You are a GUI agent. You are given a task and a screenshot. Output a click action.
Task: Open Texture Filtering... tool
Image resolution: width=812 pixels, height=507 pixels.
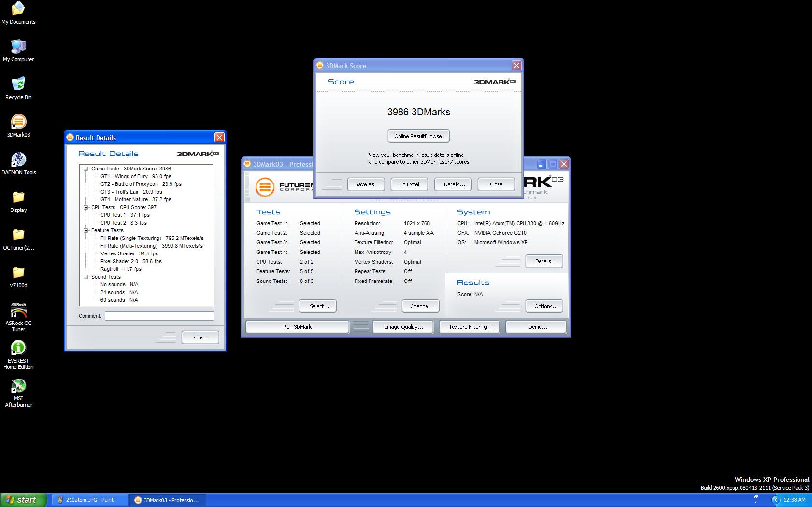(x=470, y=327)
